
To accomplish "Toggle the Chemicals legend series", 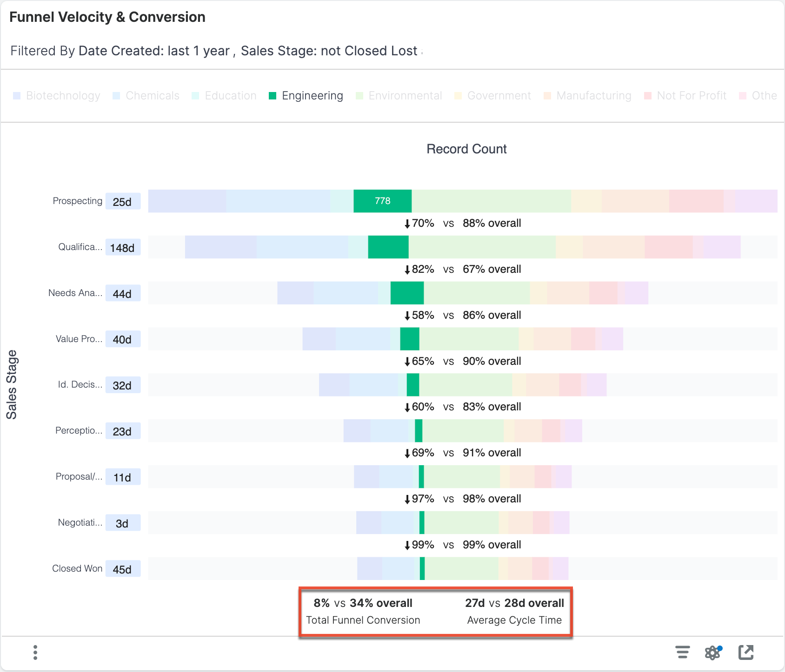I will 146,96.
